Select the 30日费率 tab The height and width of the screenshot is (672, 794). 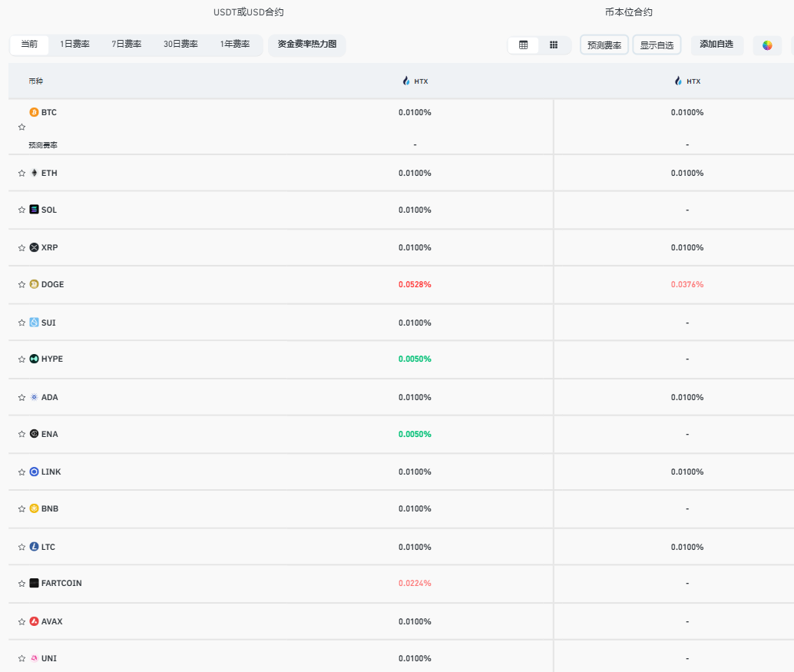(x=180, y=45)
